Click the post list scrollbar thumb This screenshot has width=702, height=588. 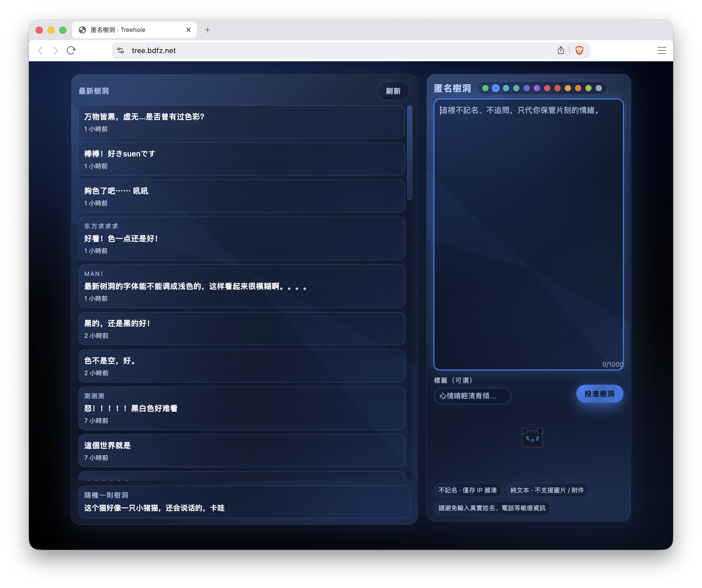pos(409,153)
